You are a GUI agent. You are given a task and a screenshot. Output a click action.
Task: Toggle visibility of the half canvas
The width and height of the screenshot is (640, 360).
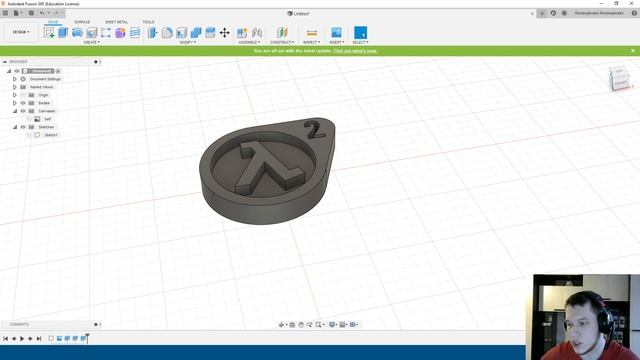point(29,119)
